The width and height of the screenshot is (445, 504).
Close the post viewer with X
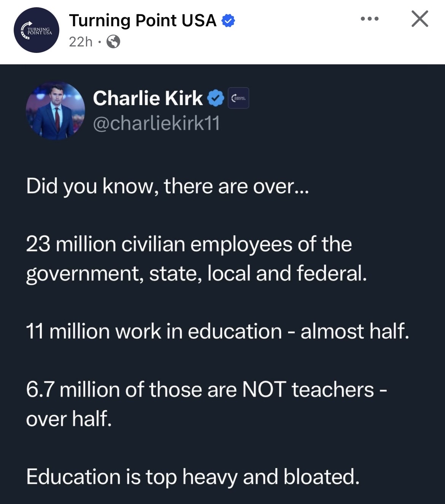click(420, 19)
